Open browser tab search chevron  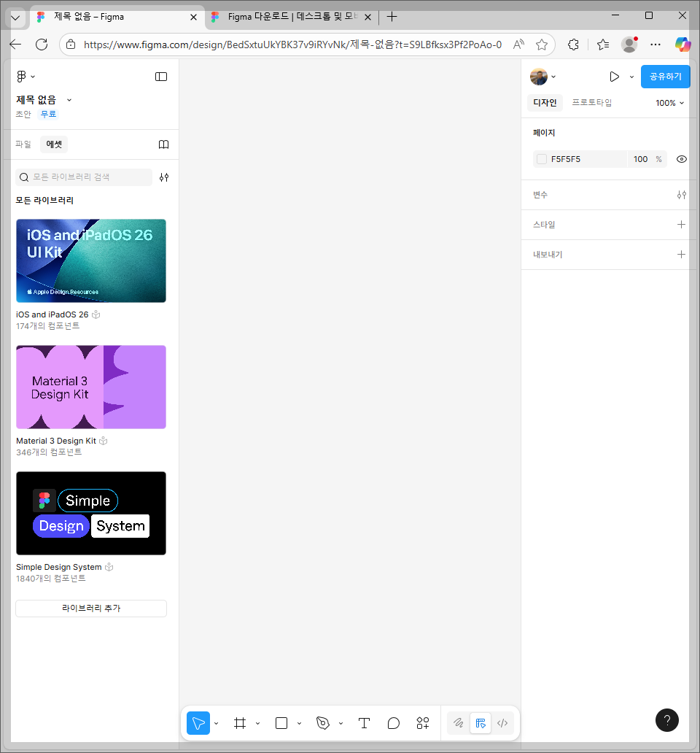click(x=15, y=18)
